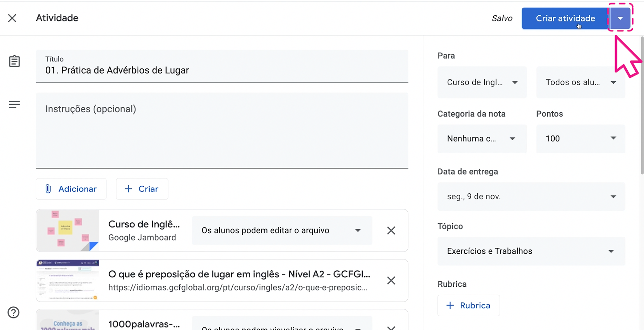The height and width of the screenshot is (330, 644).
Task: Click the 'O que é preposição de lugar' title
Action: click(239, 274)
